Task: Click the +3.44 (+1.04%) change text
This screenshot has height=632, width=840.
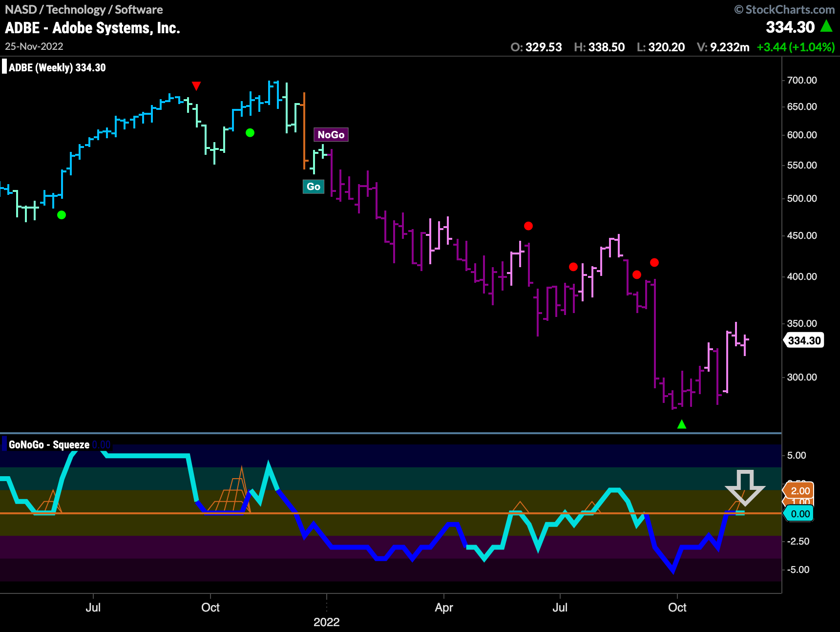Action: [x=796, y=47]
